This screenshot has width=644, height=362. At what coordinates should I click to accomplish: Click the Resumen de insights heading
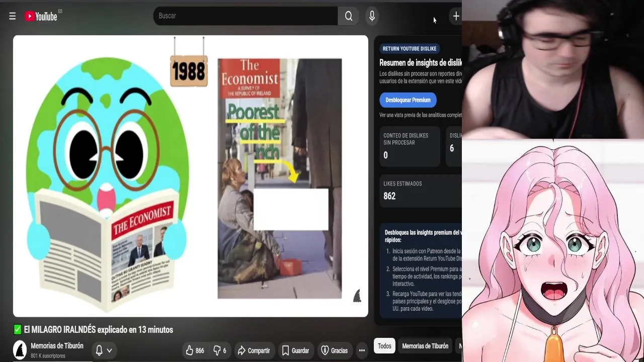click(420, 63)
